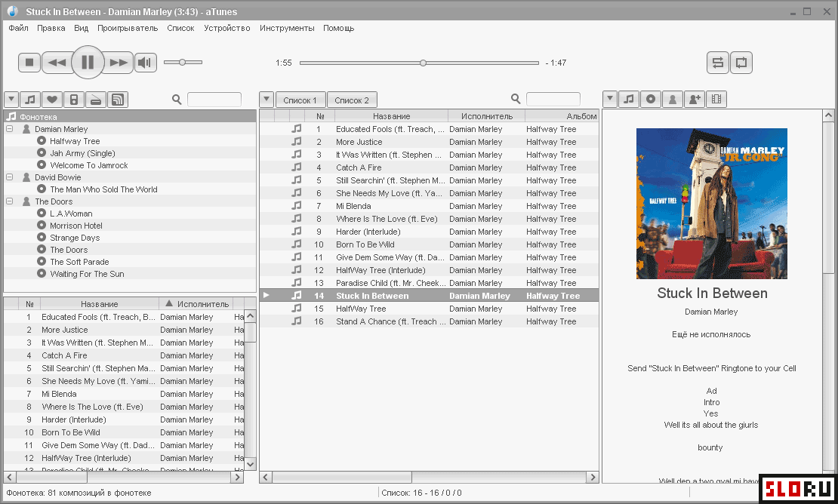
Task: Click the Halfway Tree album cover
Action: tap(711, 204)
